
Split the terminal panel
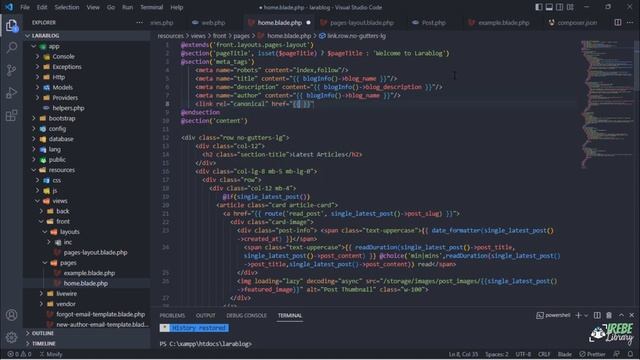[x=597, y=315]
